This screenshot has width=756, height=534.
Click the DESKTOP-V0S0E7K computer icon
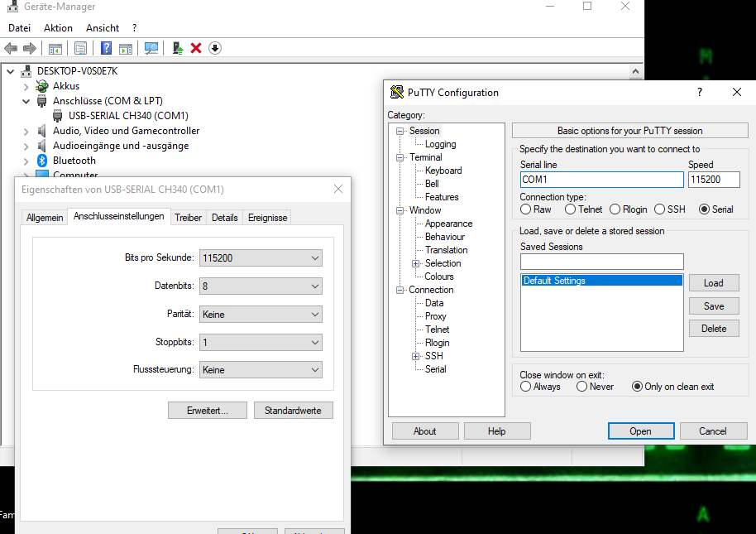tap(26, 71)
